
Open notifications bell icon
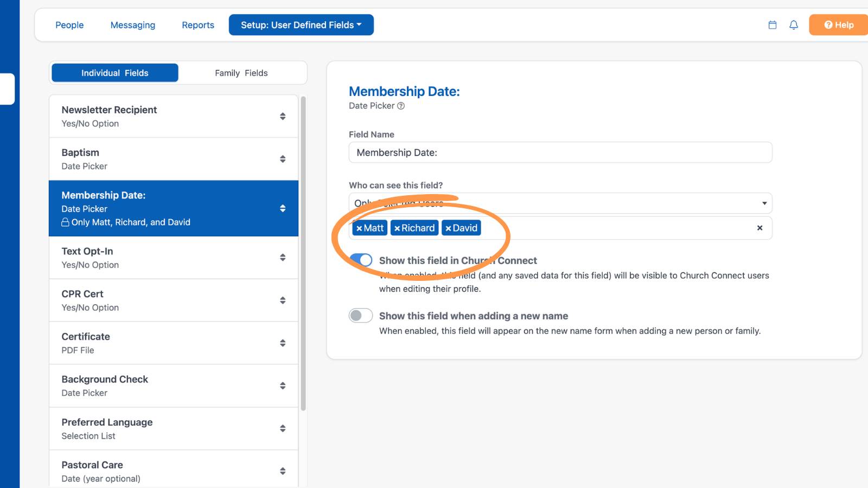(794, 25)
